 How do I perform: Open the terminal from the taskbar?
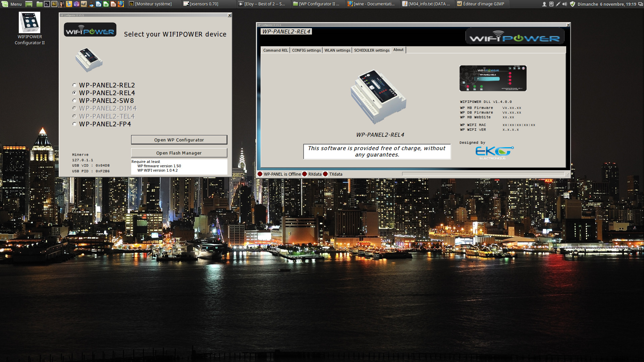click(47, 4)
